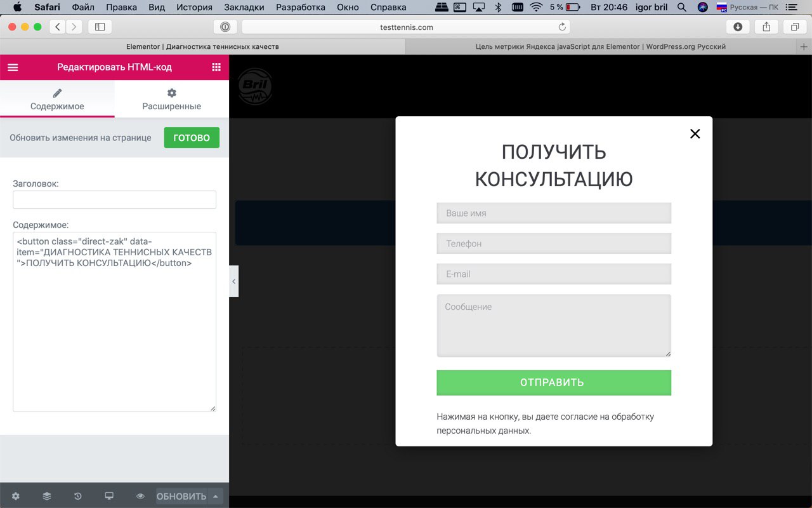Screen dimensions: 812x508
Task: Open the Elementor widgets grid icon
Action: [216, 67]
